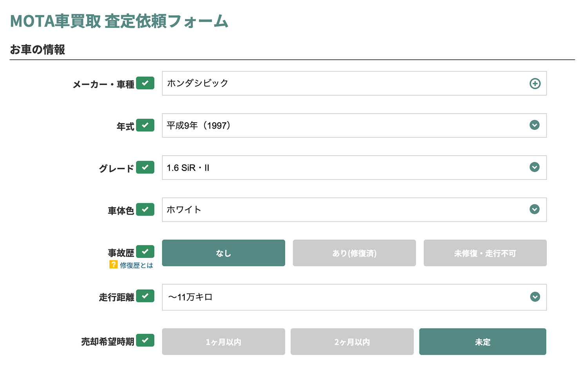Open the 車体色 dropdown chevron
The width and height of the screenshot is (588, 392).
click(x=534, y=209)
